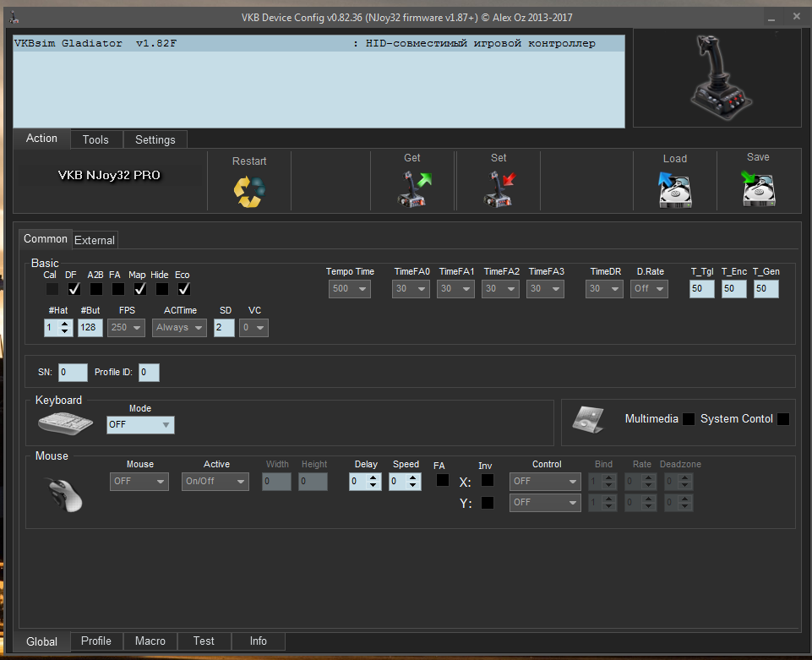Click the T_Enc input field
Screen dimensions: 812x660
coord(734,289)
